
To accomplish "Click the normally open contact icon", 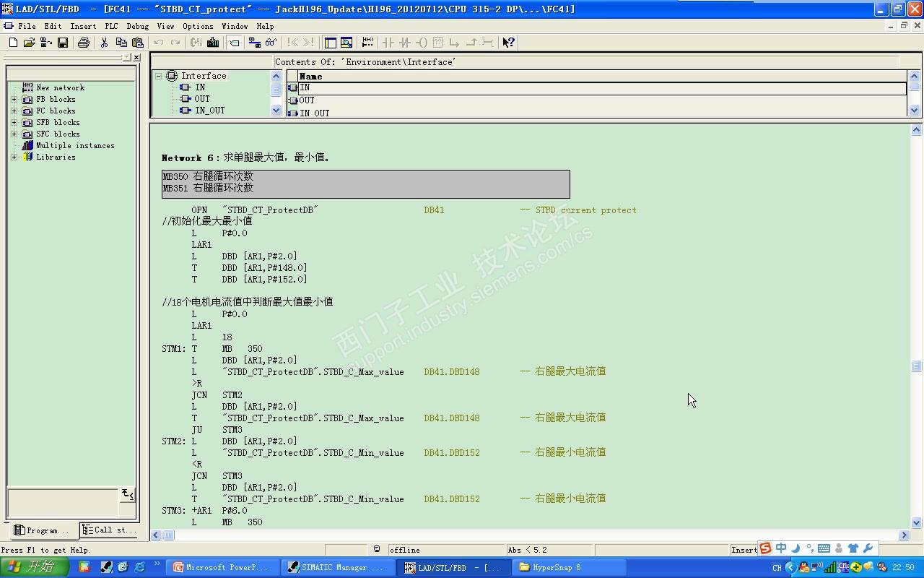I will pos(388,43).
